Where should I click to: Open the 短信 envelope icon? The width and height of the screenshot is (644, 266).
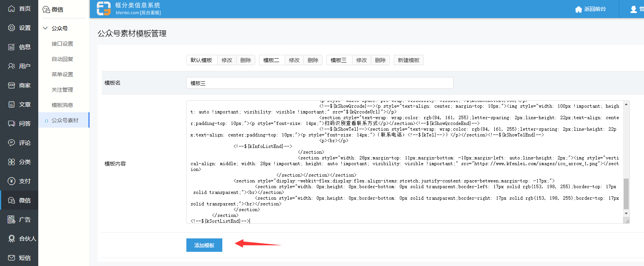pos(11,258)
